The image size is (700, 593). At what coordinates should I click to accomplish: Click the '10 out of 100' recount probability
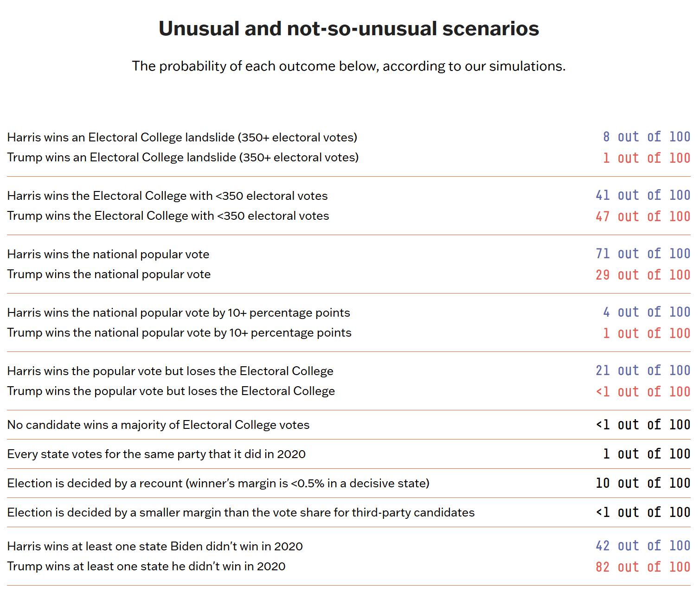coord(643,483)
